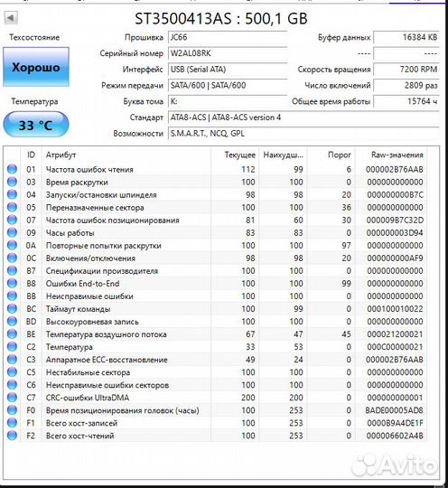Select the Температура воздушного потока row

215,334
